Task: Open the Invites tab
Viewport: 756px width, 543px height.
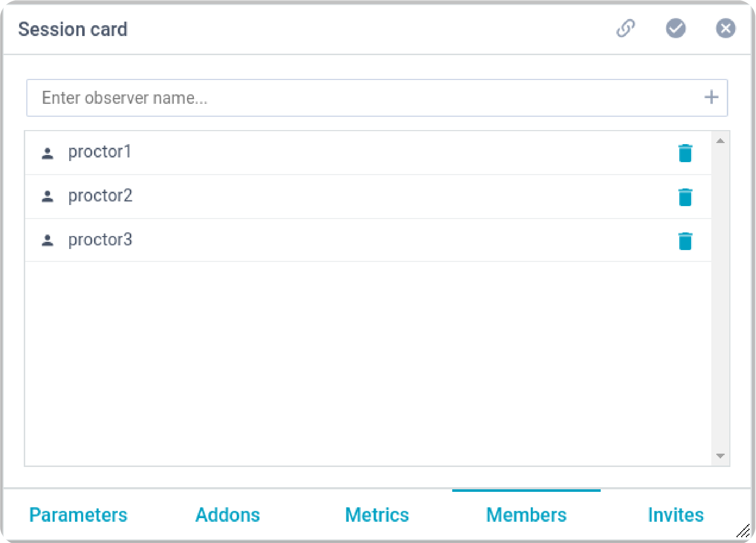Action: point(676,515)
